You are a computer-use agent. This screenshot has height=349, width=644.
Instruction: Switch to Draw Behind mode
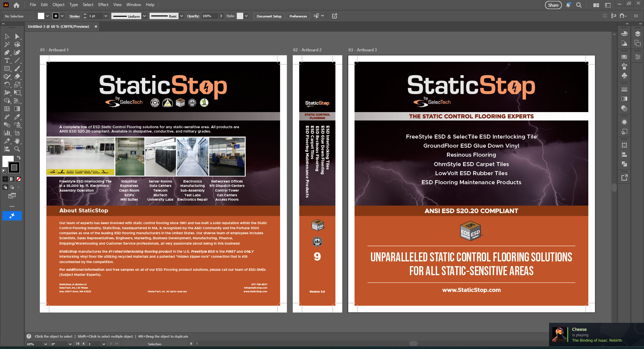point(12,187)
